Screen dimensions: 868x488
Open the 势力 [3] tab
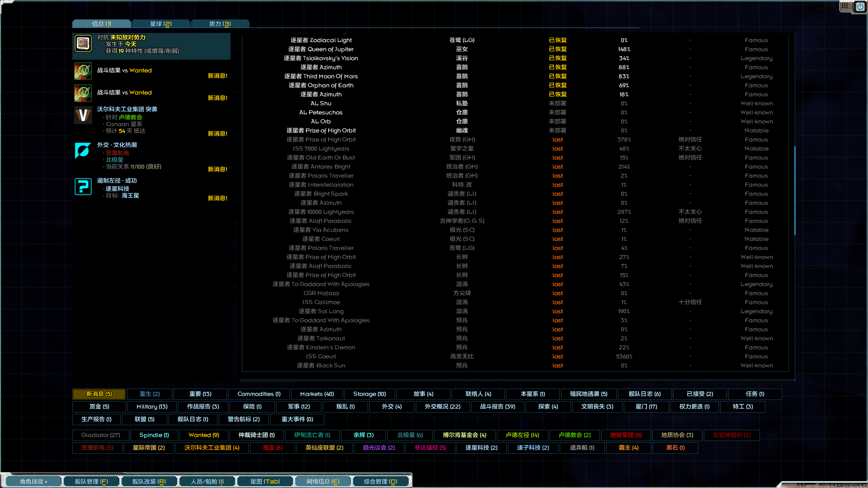220,23
